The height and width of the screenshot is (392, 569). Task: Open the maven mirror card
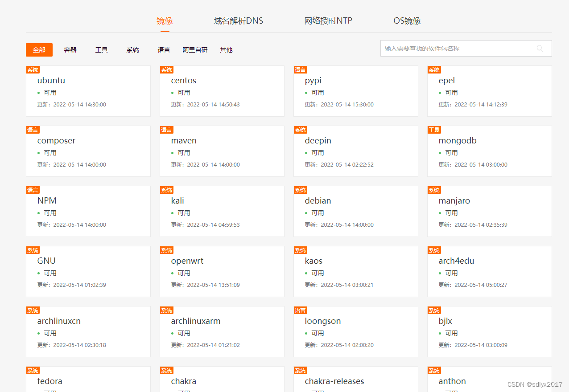[222, 151]
